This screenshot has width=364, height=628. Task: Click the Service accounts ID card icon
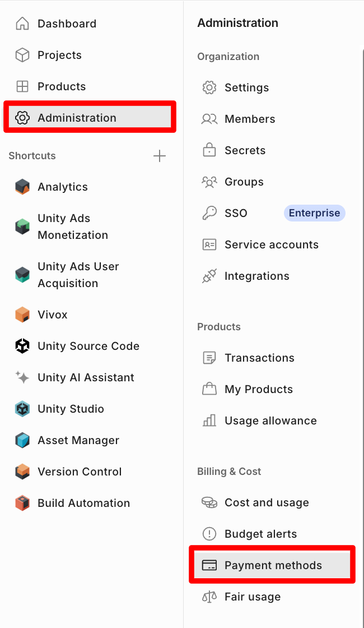209,244
